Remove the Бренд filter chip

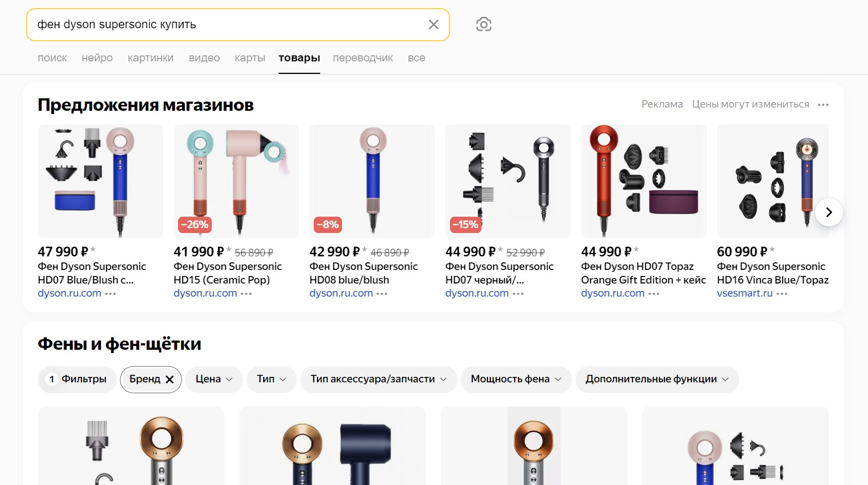169,380
